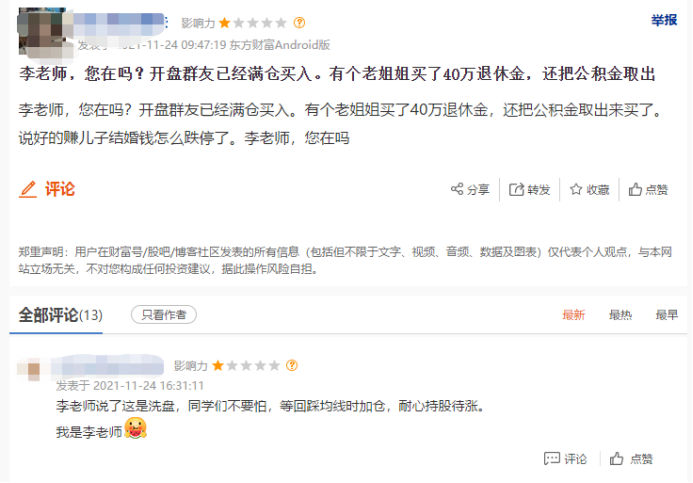Open the 评论 pencil comment editor

47,189
